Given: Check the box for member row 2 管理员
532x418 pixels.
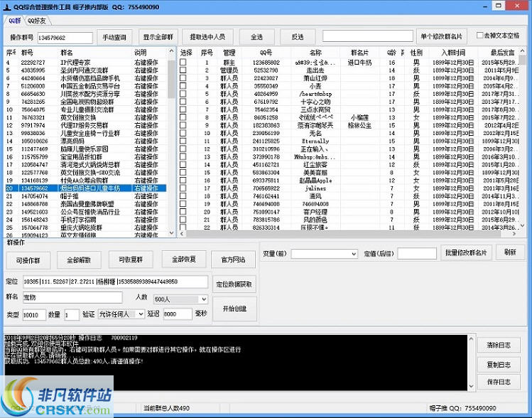Looking at the screenshot, I should pyautogui.click(x=183, y=70).
